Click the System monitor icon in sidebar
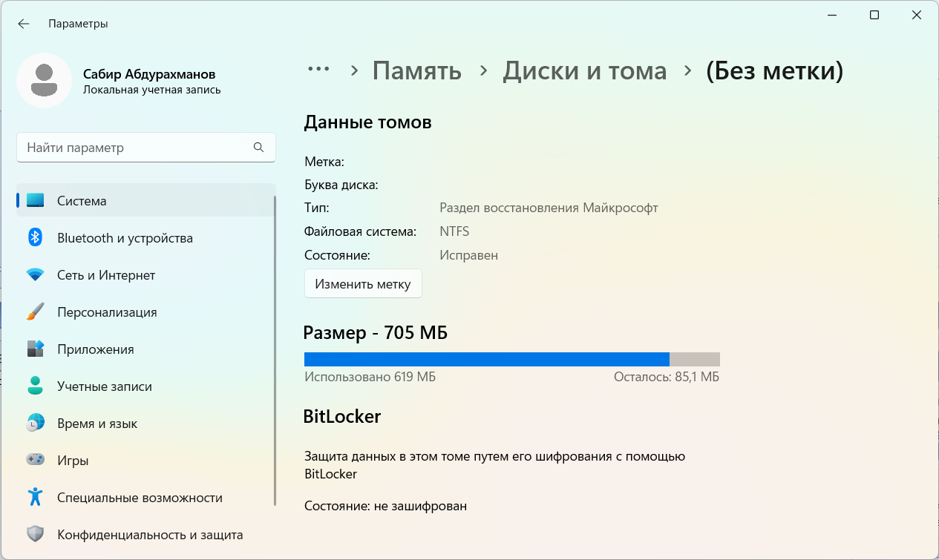This screenshot has width=939, height=560. (x=35, y=201)
